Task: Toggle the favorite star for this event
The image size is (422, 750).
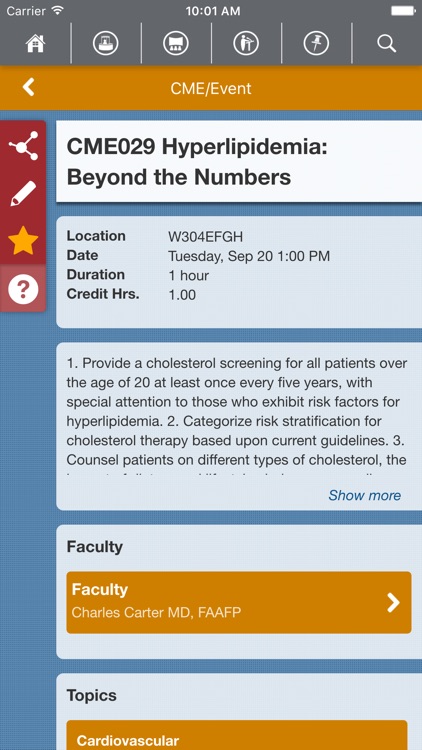Action: pyautogui.click(x=23, y=241)
